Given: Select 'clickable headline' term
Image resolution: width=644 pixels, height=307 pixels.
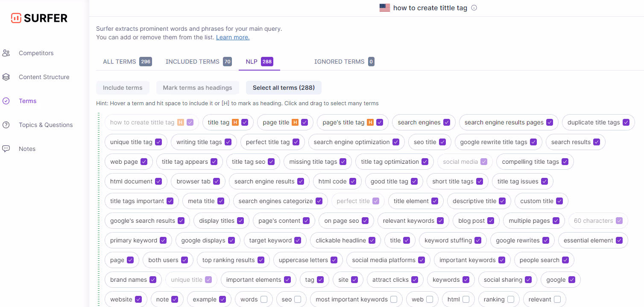Looking at the screenshot, I should coord(345,240).
